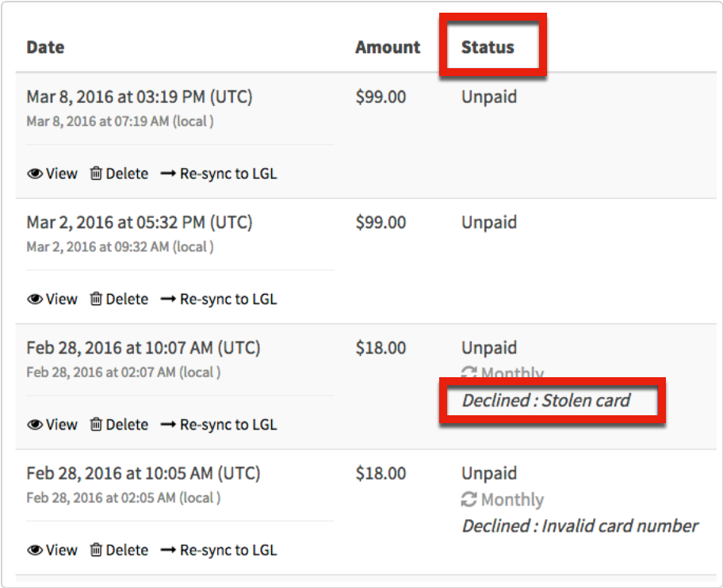Click the trash icon in Mar 8 row
This screenshot has height=588, width=723.
click(x=96, y=174)
